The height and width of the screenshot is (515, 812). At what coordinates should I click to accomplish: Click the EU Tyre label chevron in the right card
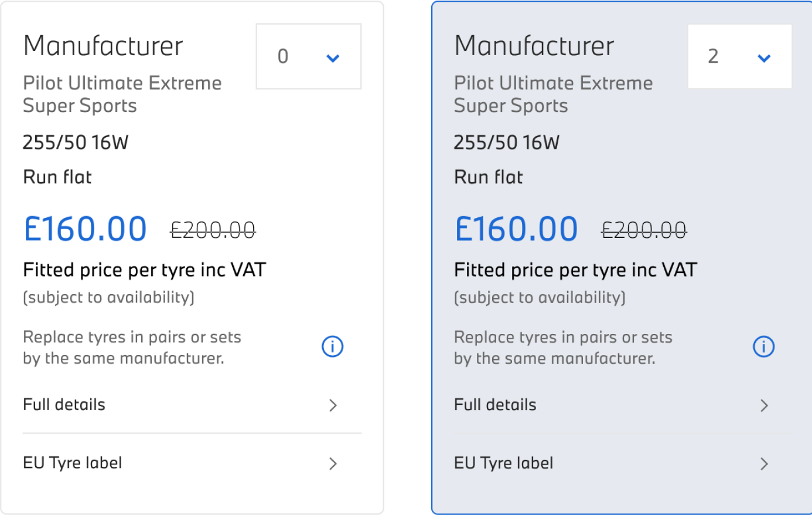click(x=764, y=464)
